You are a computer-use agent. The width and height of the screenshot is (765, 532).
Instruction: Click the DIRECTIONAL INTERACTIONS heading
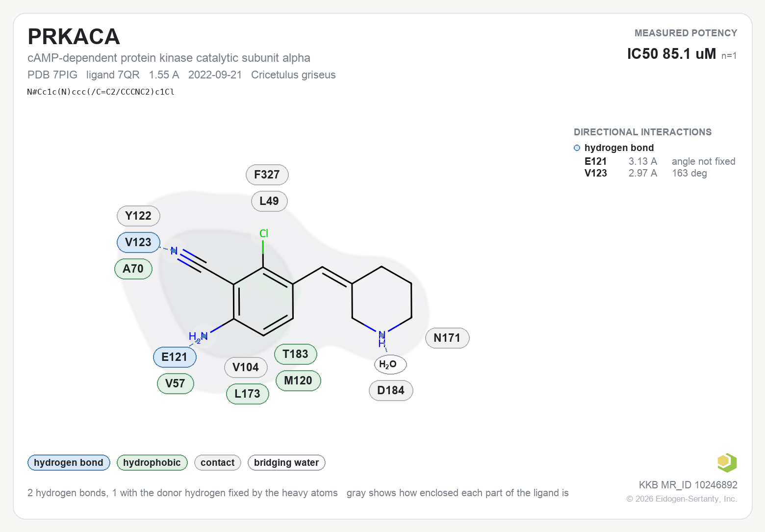[642, 132]
